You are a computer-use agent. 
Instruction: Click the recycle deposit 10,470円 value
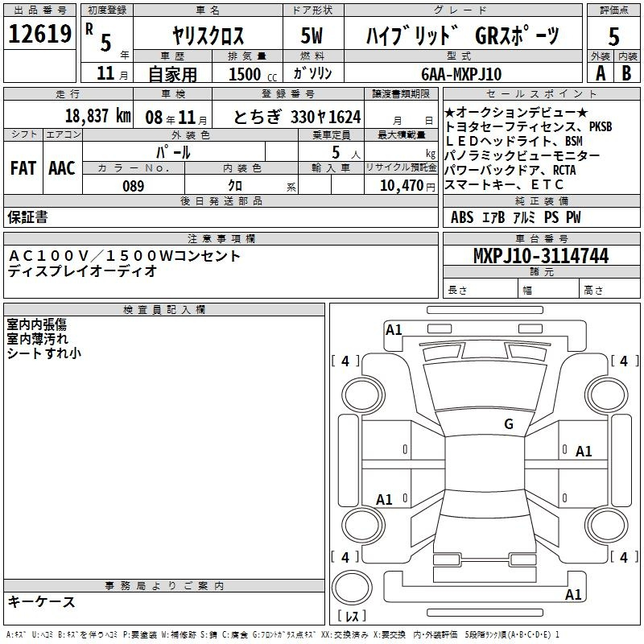400,186
